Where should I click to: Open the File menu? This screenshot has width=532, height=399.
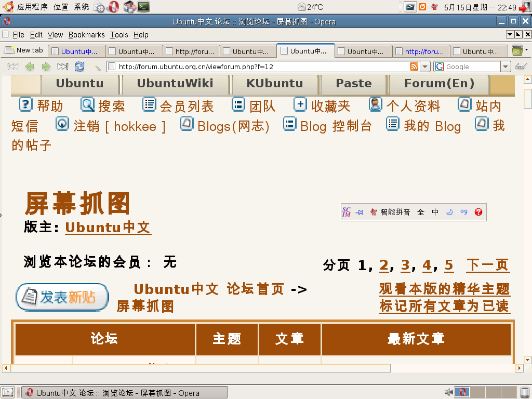(18, 35)
